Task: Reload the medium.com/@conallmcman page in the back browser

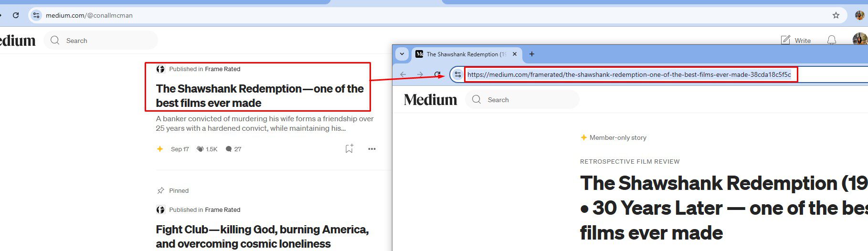Action: click(x=16, y=15)
